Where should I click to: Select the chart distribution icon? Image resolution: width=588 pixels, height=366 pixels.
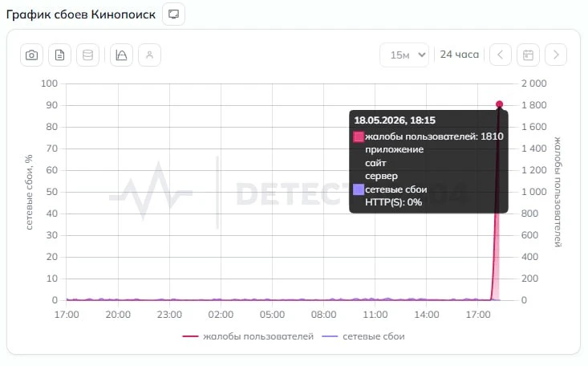click(121, 55)
